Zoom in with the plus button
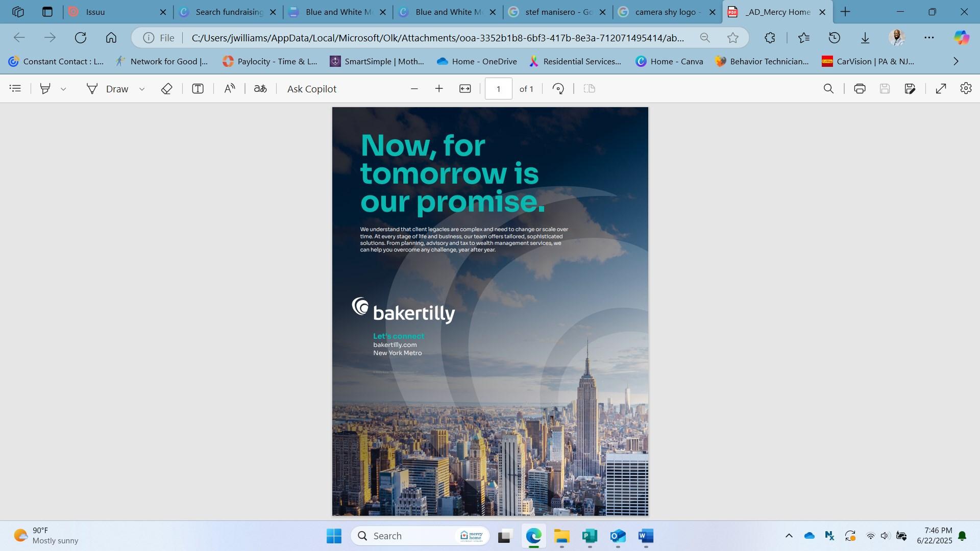The height and width of the screenshot is (551, 980). tap(439, 89)
